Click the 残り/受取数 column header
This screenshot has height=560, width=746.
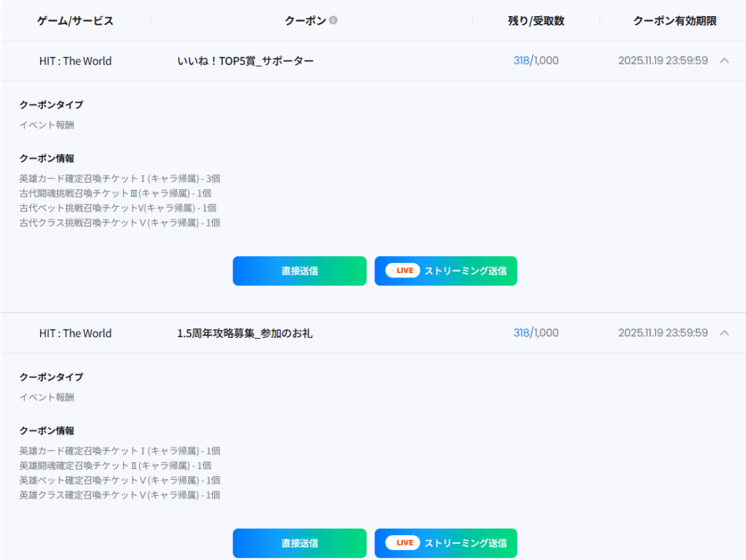(x=536, y=21)
